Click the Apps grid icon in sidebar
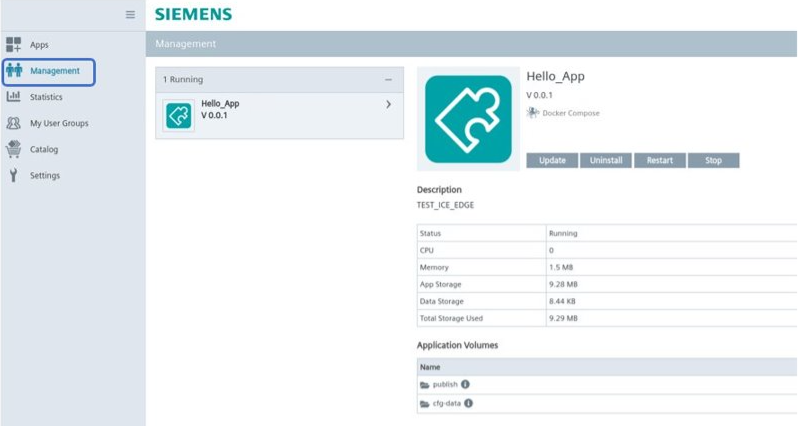This screenshot has height=426, width=802. coord(14,45)
